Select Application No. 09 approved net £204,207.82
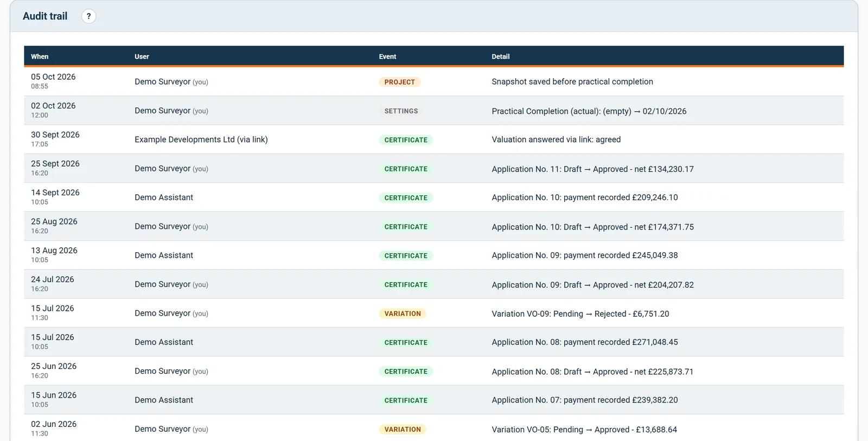This screenshot has height=441, width=868. coord(592,285)
